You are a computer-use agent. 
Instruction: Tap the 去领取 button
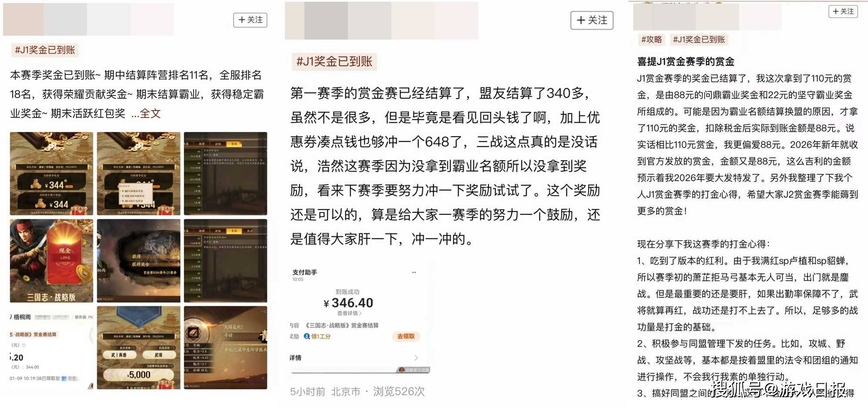pos(406,336)
